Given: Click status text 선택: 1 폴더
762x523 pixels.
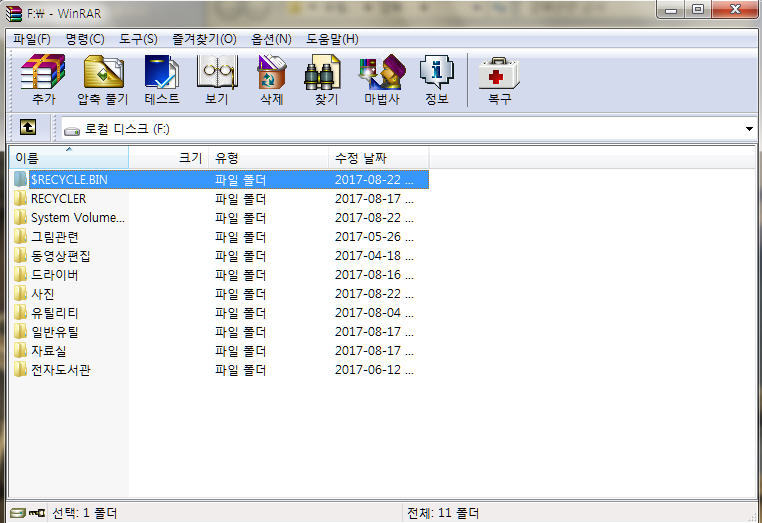Looking at the screenshot, I should (85, 513).
